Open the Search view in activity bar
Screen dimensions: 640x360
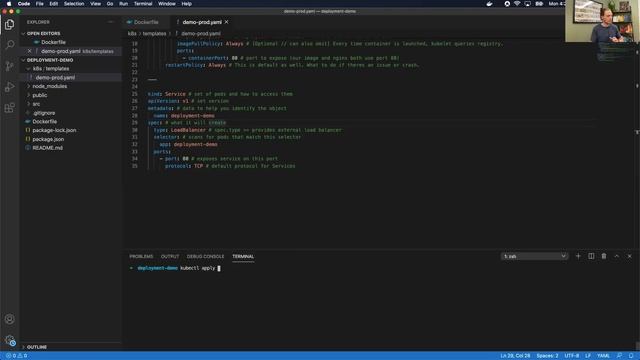[x=9, y=44]
